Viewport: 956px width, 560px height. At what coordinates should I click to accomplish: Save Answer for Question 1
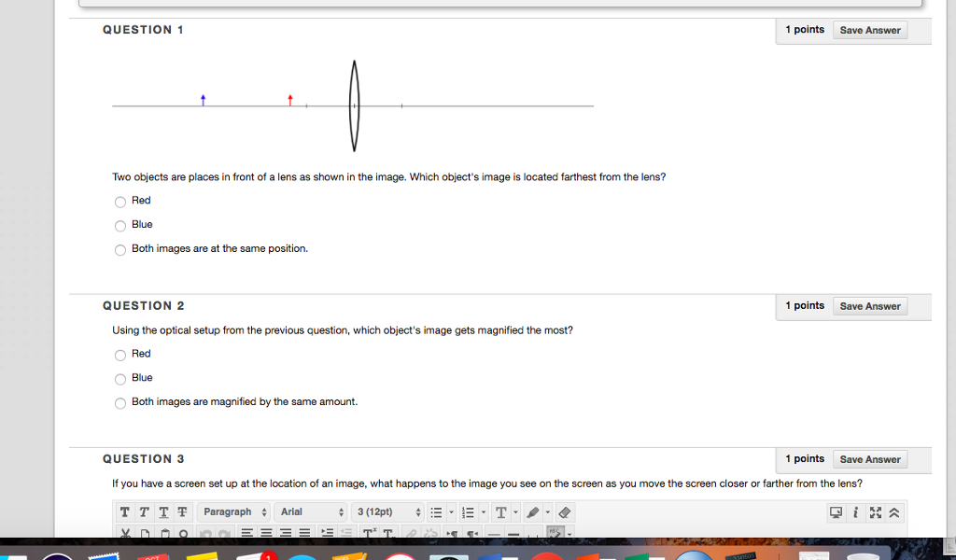tap(870, 30)
